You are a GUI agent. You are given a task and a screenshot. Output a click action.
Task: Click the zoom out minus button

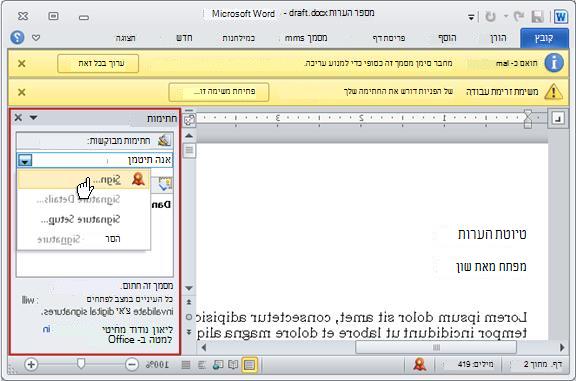click(132, 364)
